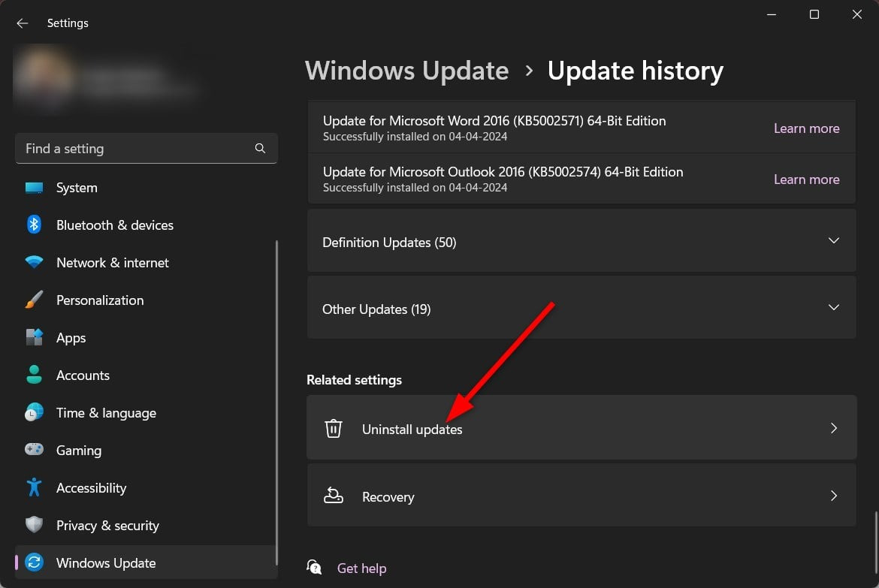Viewport: 879px width, 588px height.
Task: Click Windows Update breadcrumb
Action: click(x=407, y=71)
